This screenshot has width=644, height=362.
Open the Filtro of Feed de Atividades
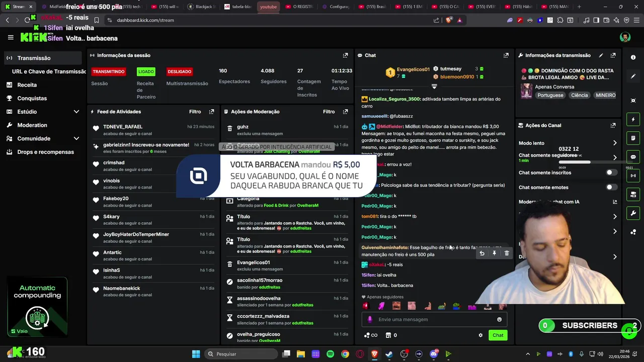[x=195, y=112]
